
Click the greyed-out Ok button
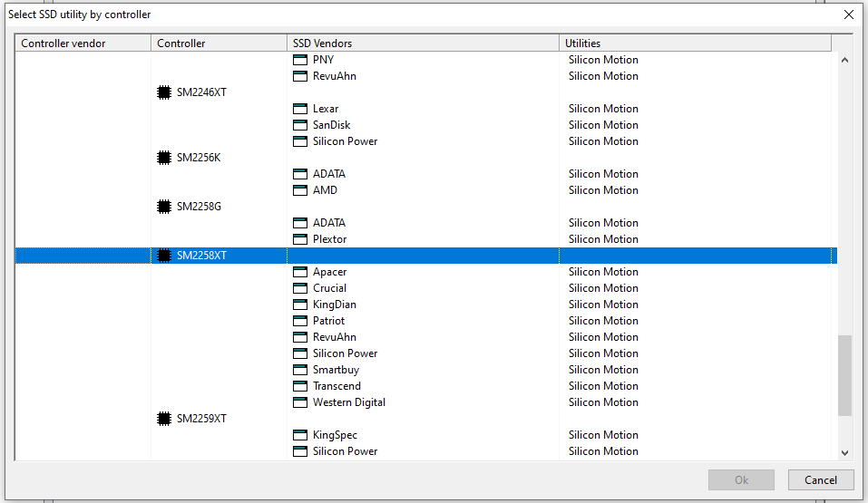tap(741, 479)
